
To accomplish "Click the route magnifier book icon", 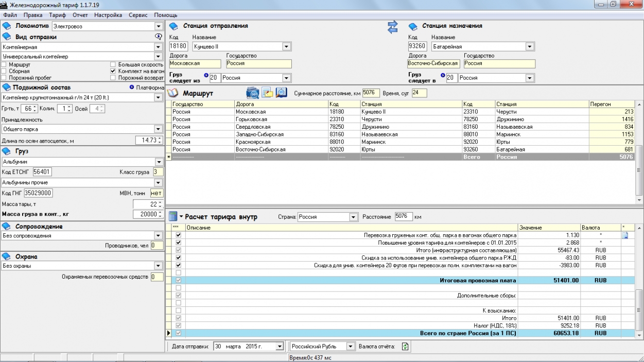I will pyautogui.click(x=281, y=93).
